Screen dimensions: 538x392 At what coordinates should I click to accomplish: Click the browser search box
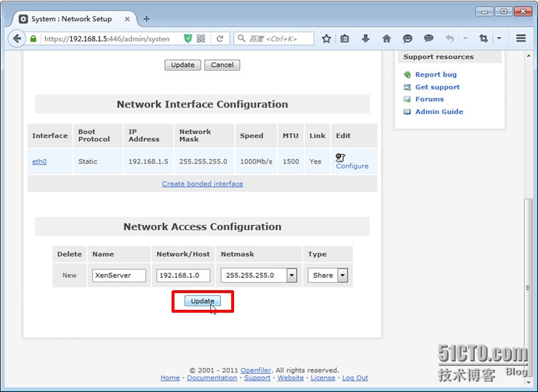(274, 39)
